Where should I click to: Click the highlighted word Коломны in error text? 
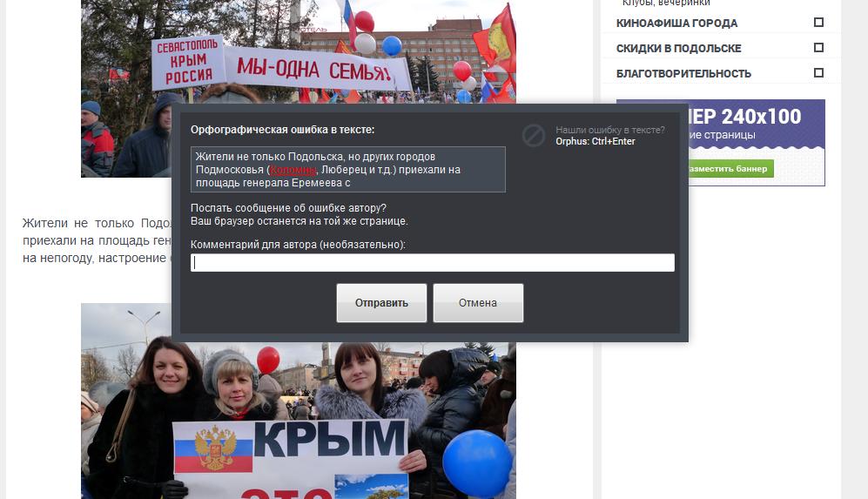point(293,170)
